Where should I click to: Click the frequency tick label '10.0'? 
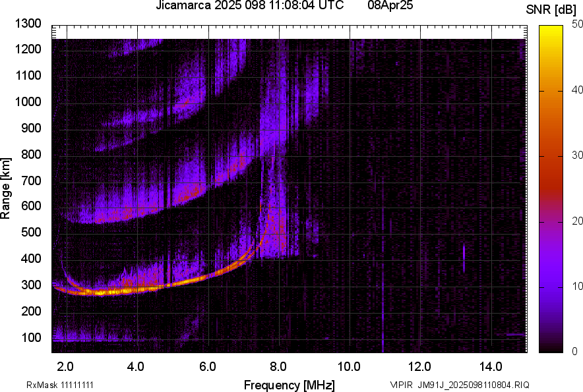[349, 367]
